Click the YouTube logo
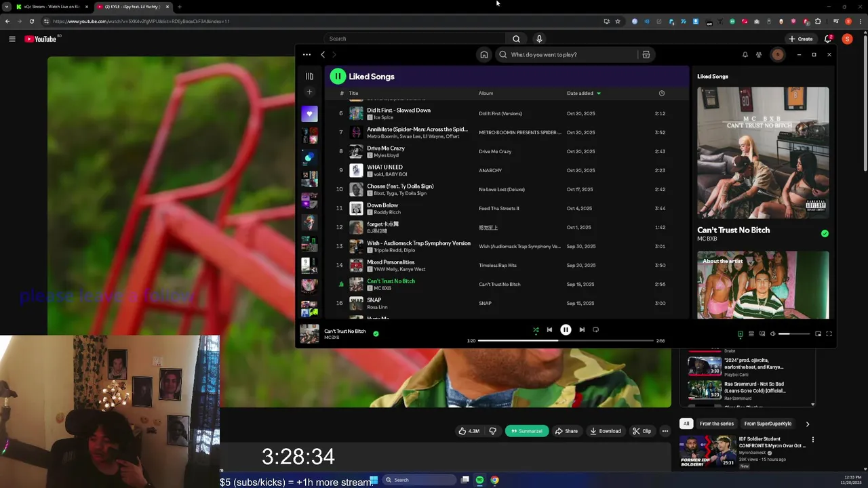Viewport: 868px width, 488px height. point(41,39)
